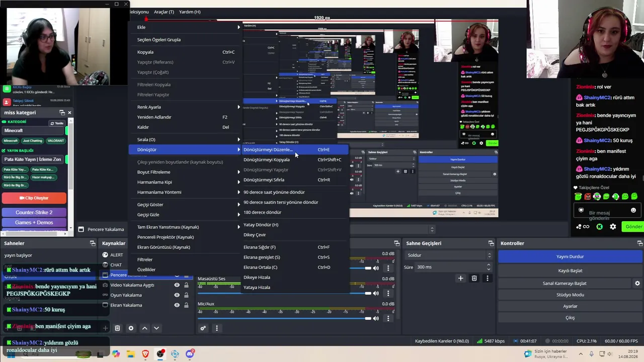Open the Araçlar (T) menu
The width and height of the screenshot is (644, 362).
(164, 12)
